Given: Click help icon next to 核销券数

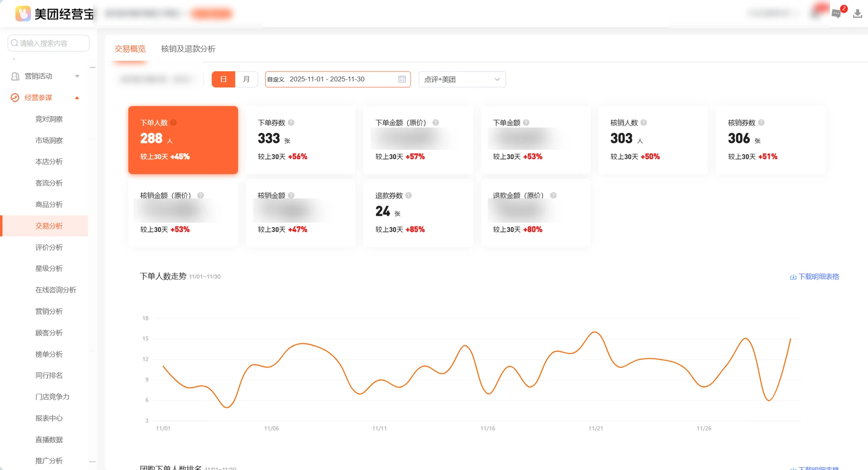Looking at the screenshot, I should pos(761,122).
